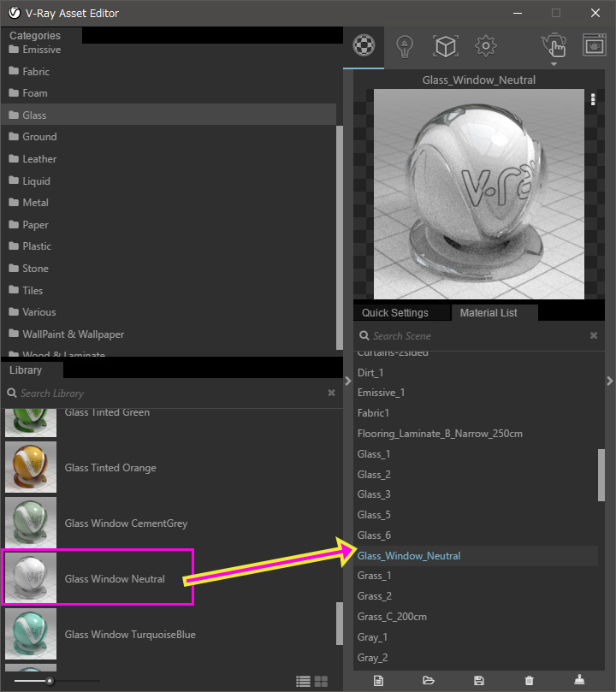Import material with open folder icon
This screenshot has width=616, height=692.
pyautogui.click(x=428, y=681)
